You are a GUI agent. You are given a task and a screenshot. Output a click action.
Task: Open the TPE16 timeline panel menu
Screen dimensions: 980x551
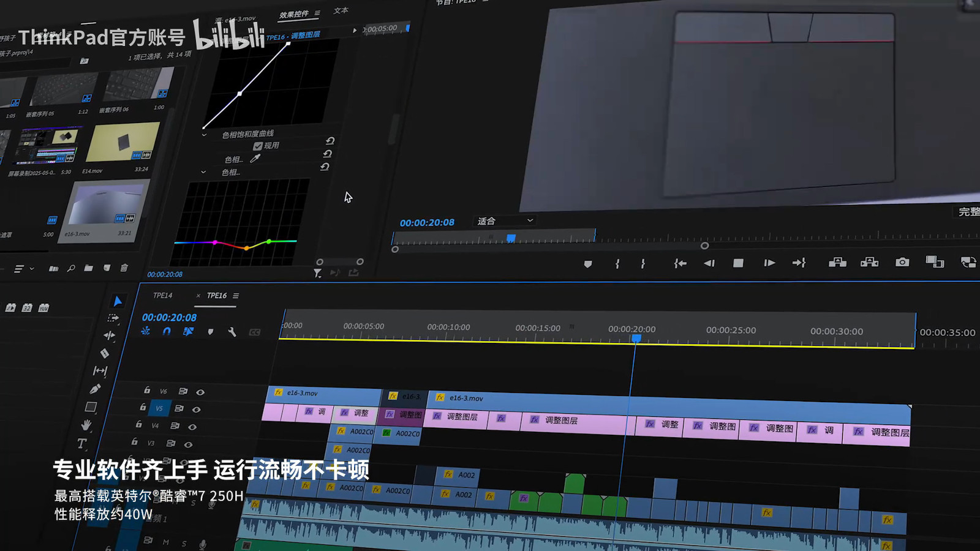pyautogui.click(x=236, y=296)
